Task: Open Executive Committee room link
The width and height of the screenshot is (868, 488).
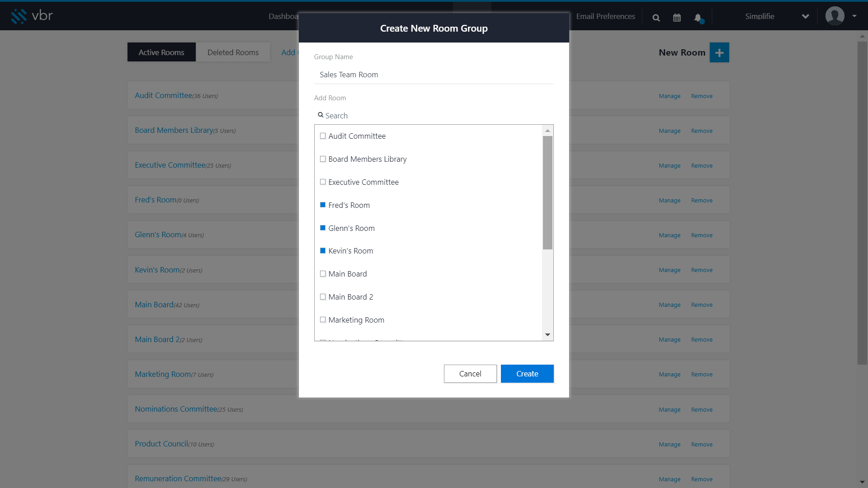Action: click(x=170, y=165)
